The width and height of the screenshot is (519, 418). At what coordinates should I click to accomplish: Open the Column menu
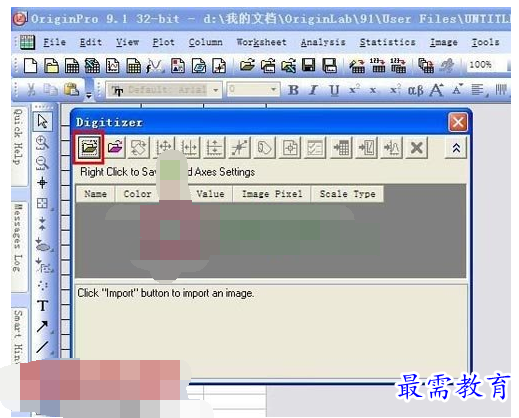coord(205,42)
